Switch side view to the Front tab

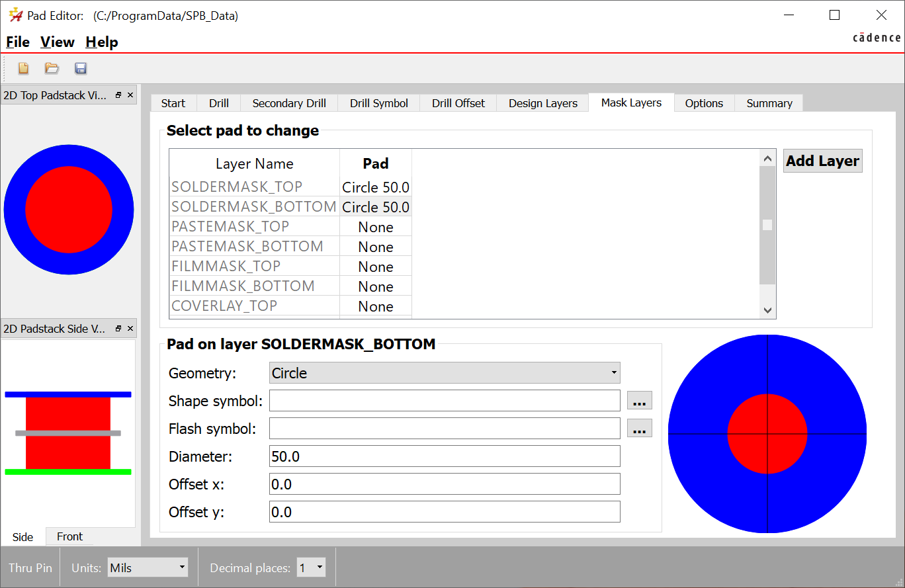(x=69, y=536)
